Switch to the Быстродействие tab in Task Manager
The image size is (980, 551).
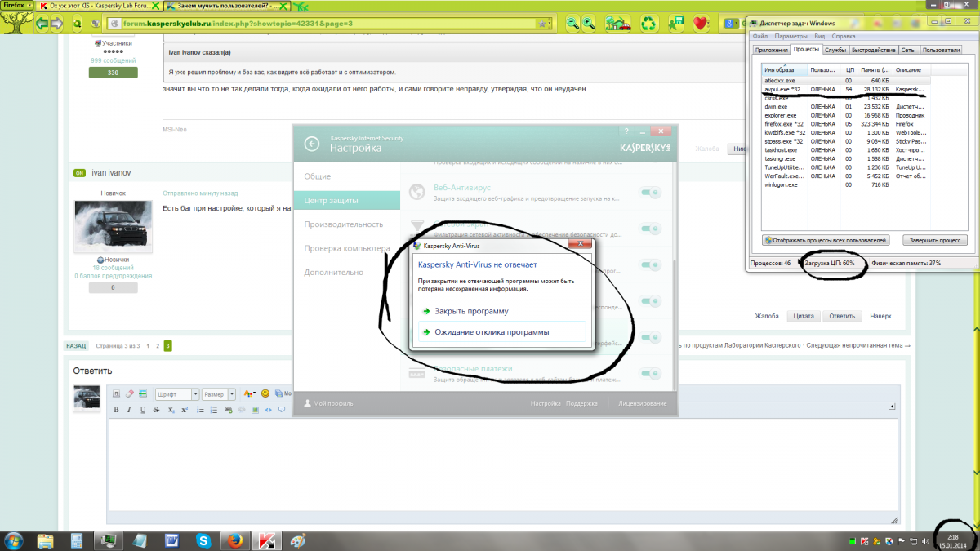coord(873,50)
